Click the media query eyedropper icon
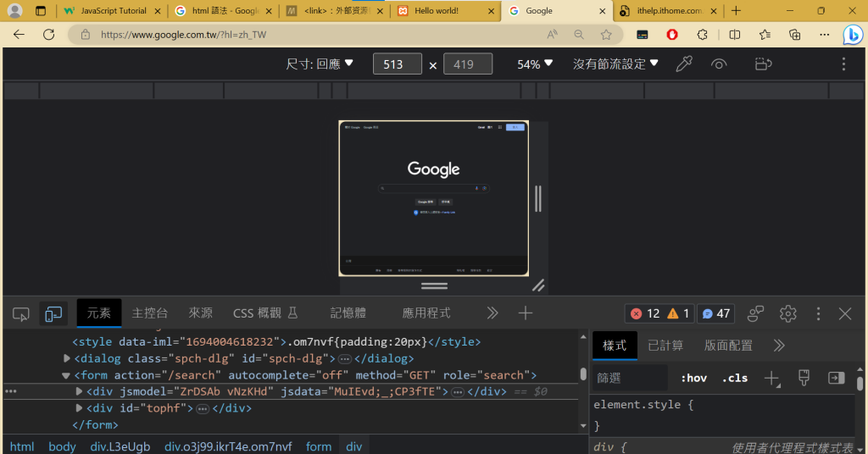Screen dimensions: 868x454 pos(684,64)
